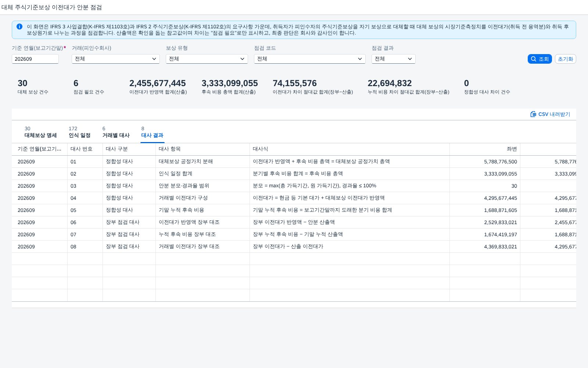Open the 거래(피인수회사) dropdown
The height and width of the screenshot is (368, 588).
(x=116, y=59)
